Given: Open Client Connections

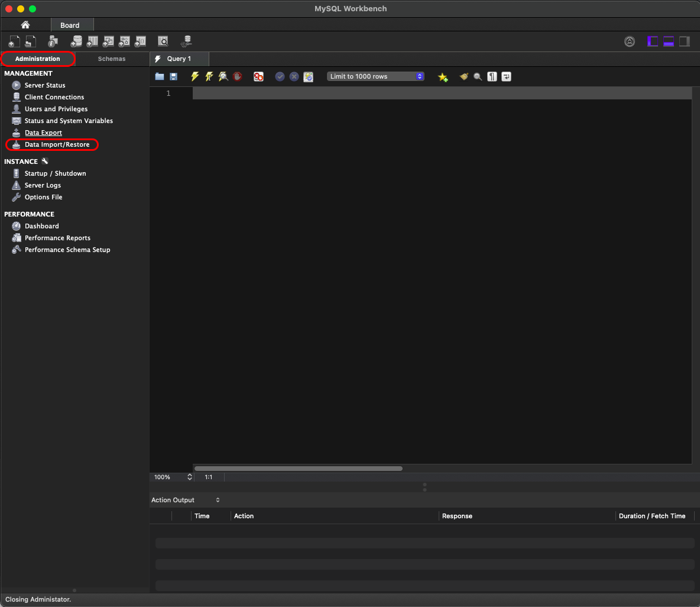Looking at the screenshot, I should click(54, 97).
